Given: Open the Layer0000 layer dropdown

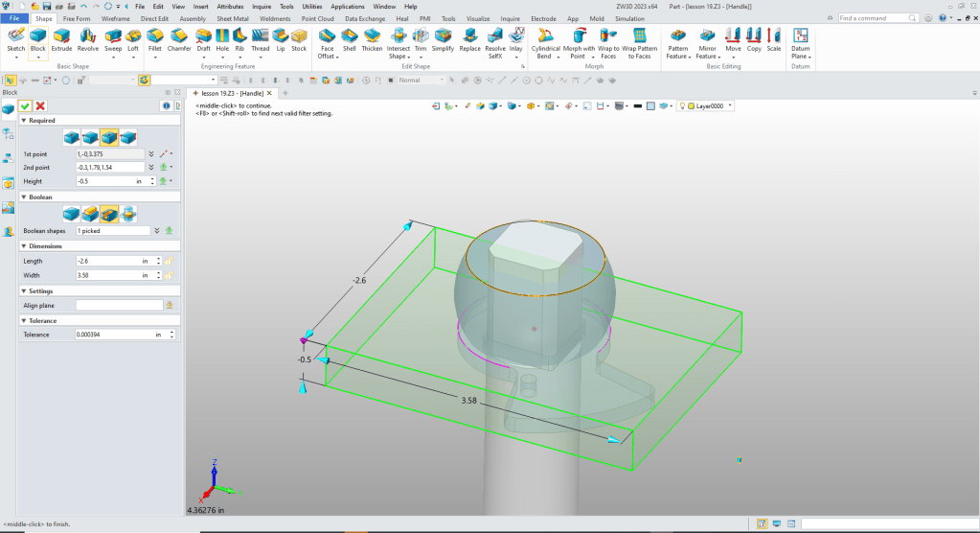Looking at the screenshot, I should pos(730,105).
